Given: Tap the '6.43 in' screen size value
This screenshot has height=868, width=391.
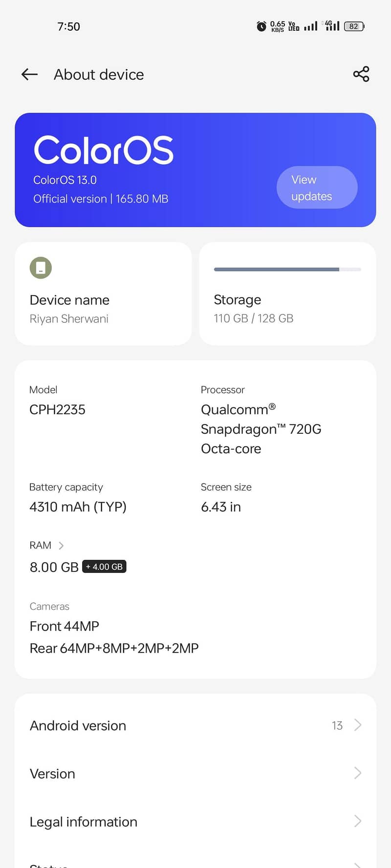Looking at the screenshot, I should [221, 507].
